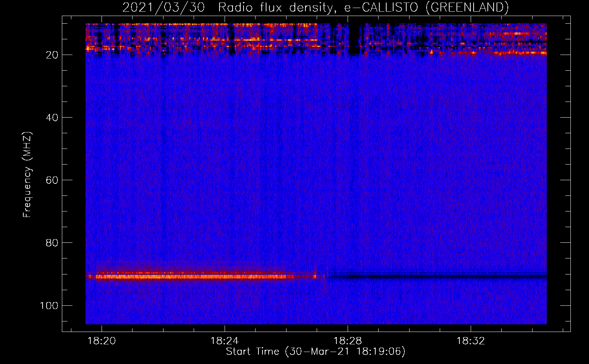589x364 pixels.
Task: Click the 18:20 time tick label
Action: tap(102, 341)
